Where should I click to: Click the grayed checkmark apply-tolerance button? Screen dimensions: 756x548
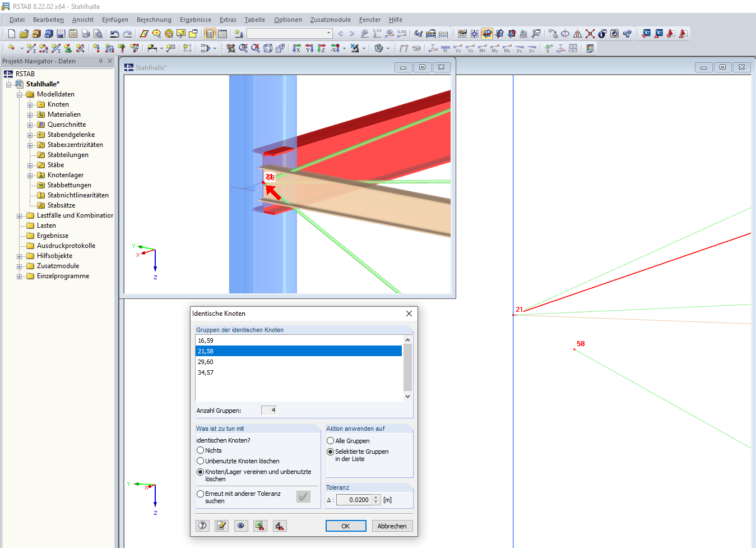(303, 496)
